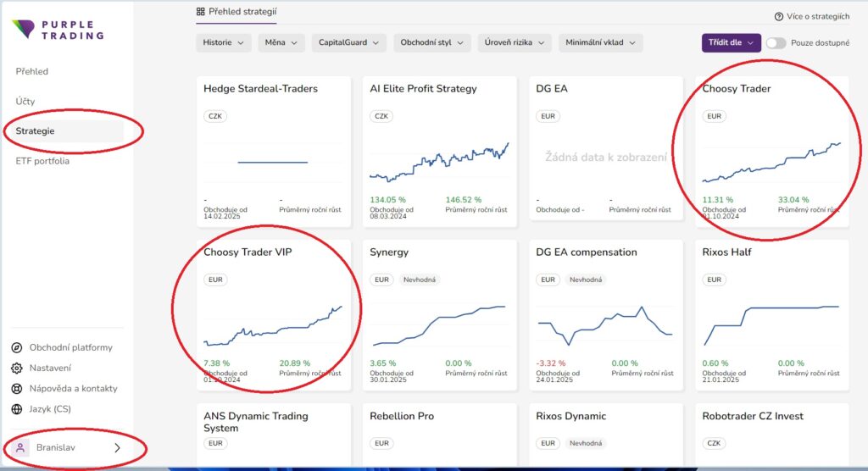Open the Hedge Stardeal-Traders strategy card

(x=274, y=152)
